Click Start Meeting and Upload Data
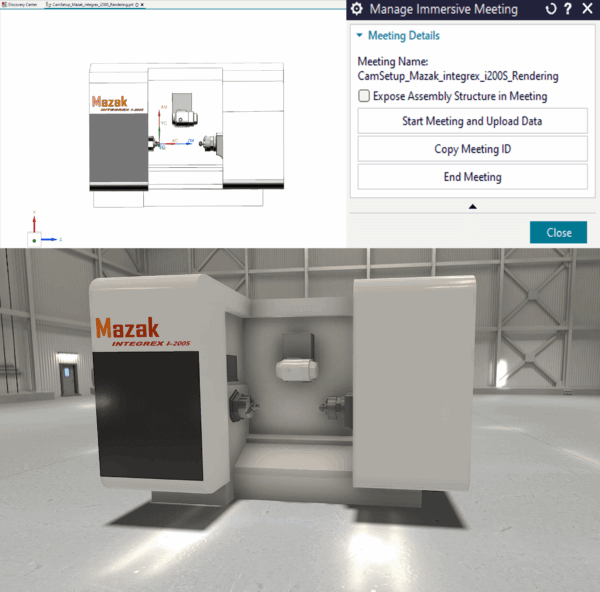 pos(472,122)
